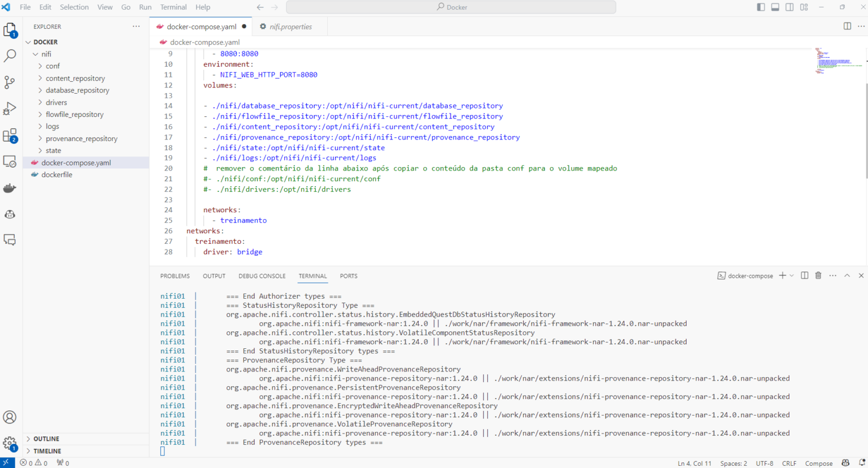Viewport: 868px width, 468px height.
Task: Click the Docker command center search box
Action: tap(451, 7)
